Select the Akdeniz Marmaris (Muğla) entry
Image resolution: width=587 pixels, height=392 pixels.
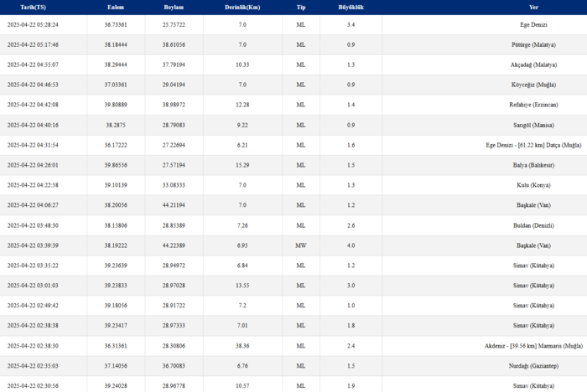pyautogui.click(x=533, y=346)
